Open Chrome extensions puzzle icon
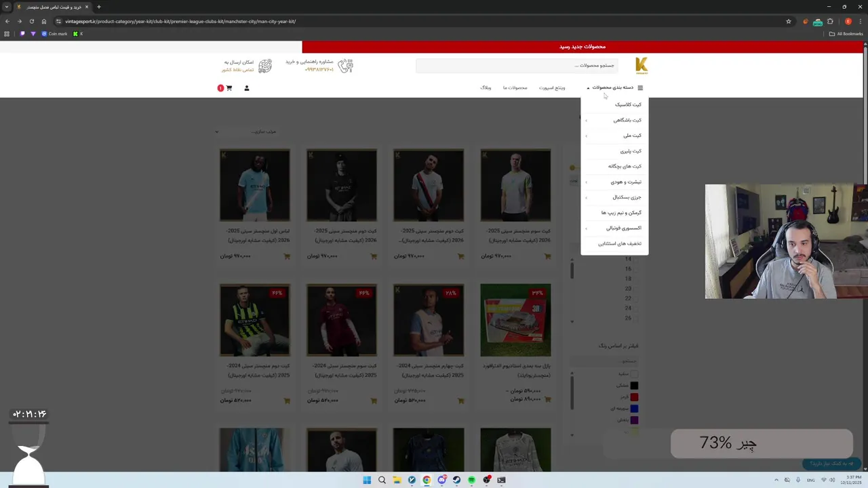This screenshot has height=488, width=868. 830,21
